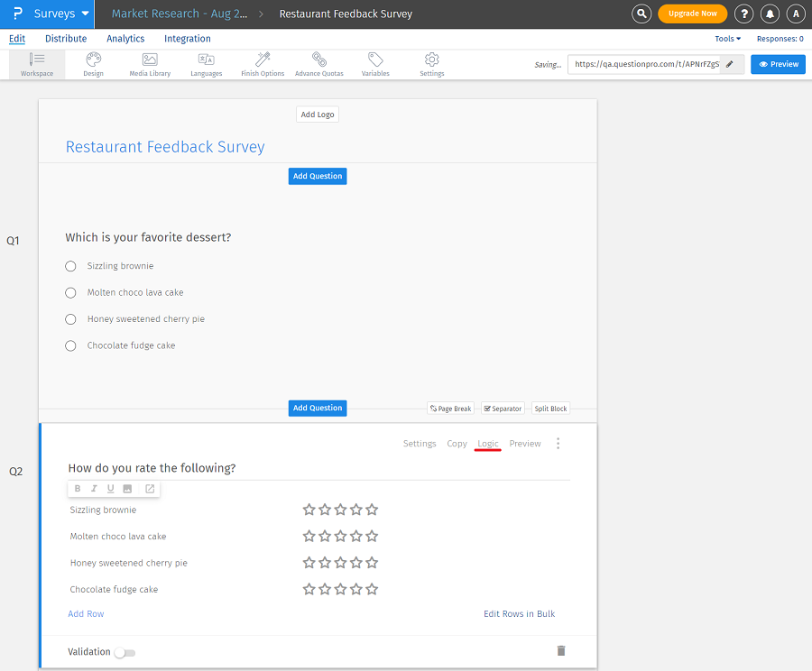
Task: Open the three-dot menu on Q2
Action: tap(558, 443)
